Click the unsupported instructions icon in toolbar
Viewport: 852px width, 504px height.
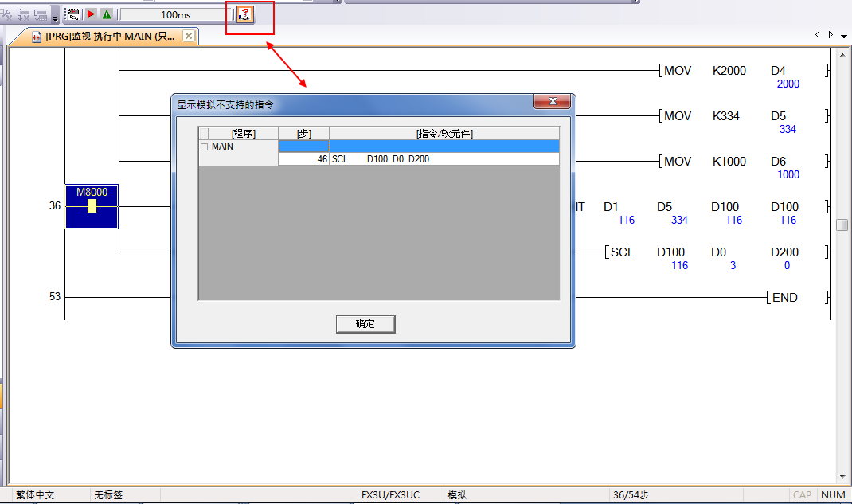pyautogui.click(x=245, y=14)
